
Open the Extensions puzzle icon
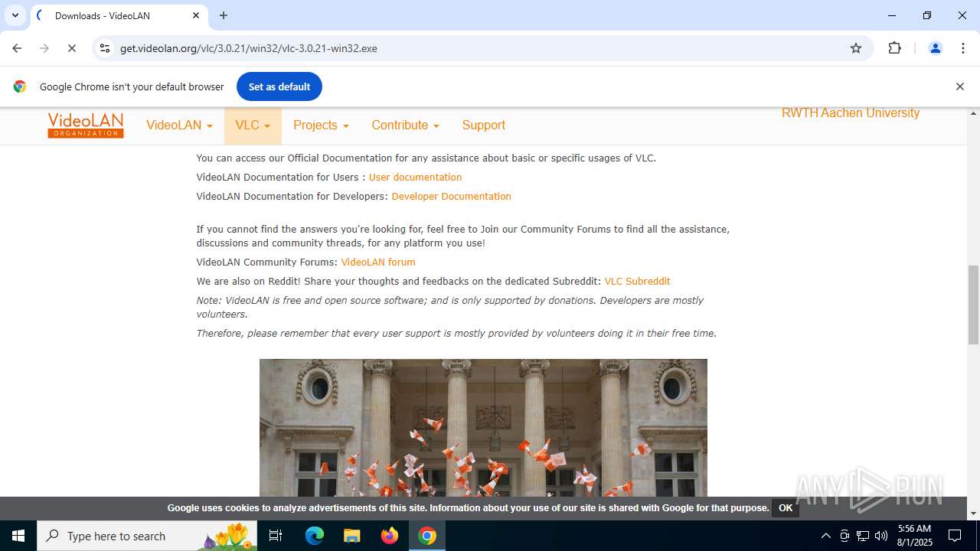pyautogui.click(x=894, y=48)
